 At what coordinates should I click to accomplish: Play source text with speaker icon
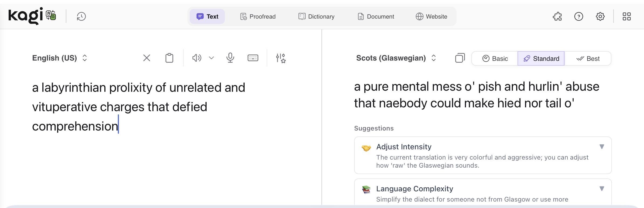pyautogui.click(x=197, y=58)
